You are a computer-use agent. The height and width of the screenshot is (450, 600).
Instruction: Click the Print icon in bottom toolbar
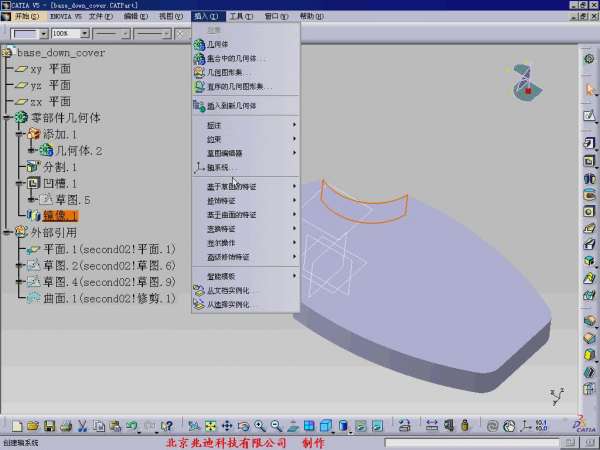(x=65, y=426)
